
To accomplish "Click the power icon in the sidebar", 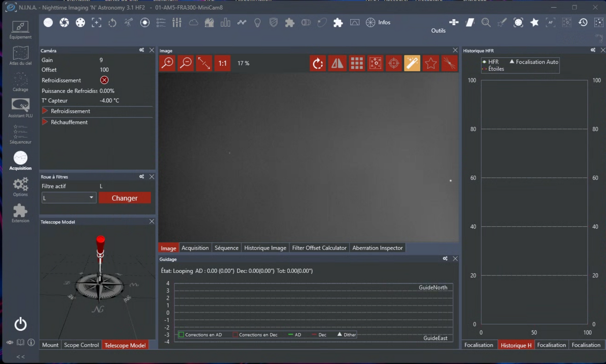I will pyautogui.click(x=20, y=324).
